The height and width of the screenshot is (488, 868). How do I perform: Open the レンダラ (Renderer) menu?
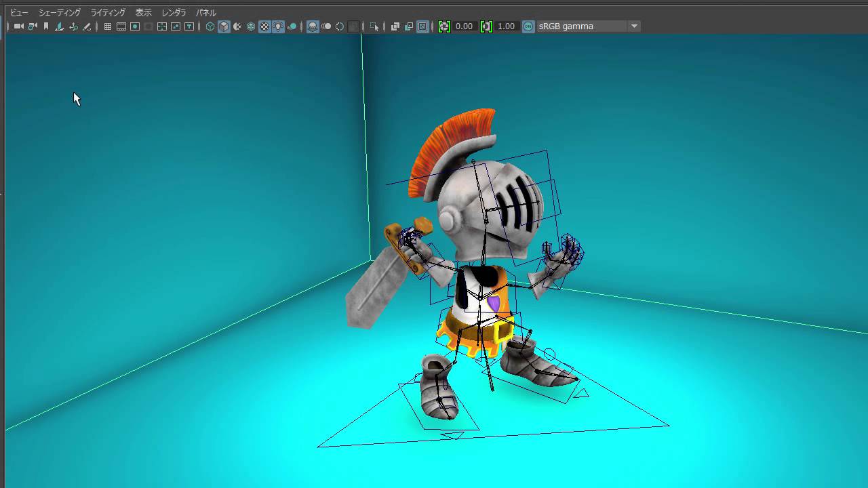click(173, 12)
